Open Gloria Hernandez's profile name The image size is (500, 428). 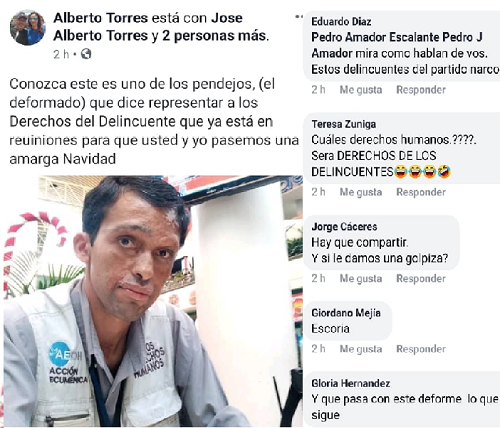(x=351, y=383)
